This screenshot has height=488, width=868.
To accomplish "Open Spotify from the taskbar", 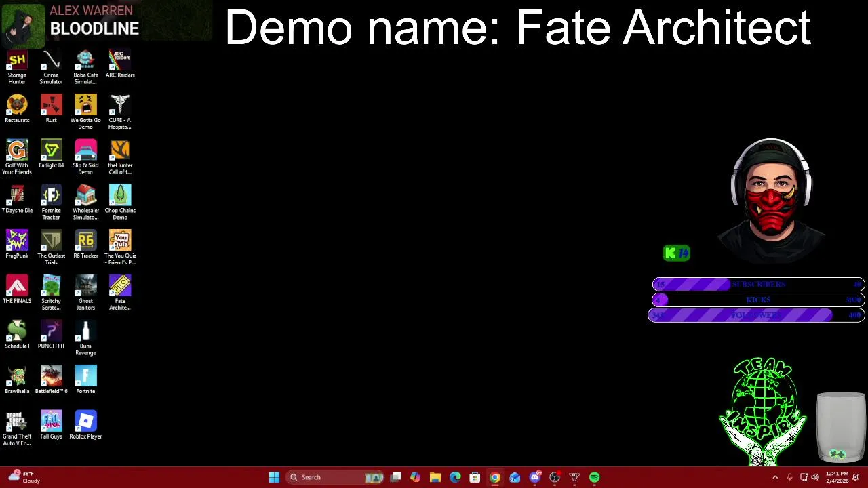I will pyautogui.click(x=595, y=477).
